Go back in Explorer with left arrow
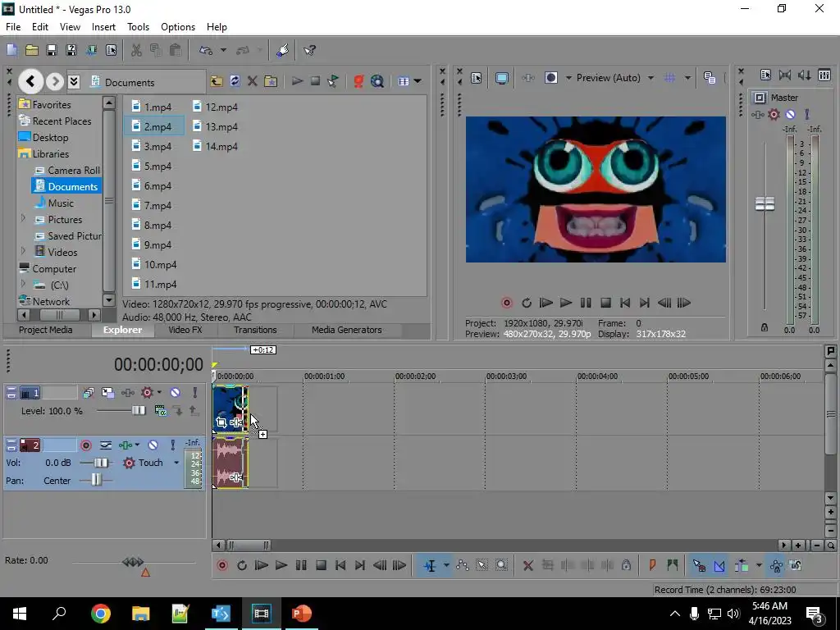The image size is (840, 630). coord(30,81)
